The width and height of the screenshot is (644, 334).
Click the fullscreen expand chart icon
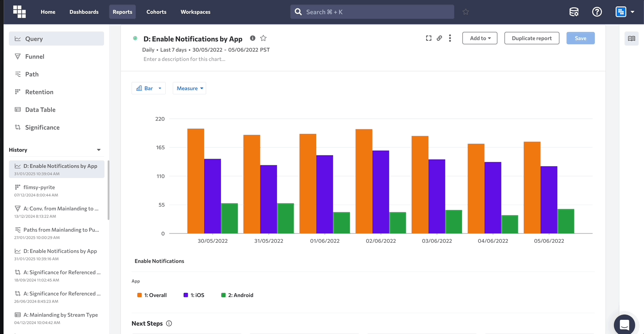pyautogui.click(x=428, y=38)
